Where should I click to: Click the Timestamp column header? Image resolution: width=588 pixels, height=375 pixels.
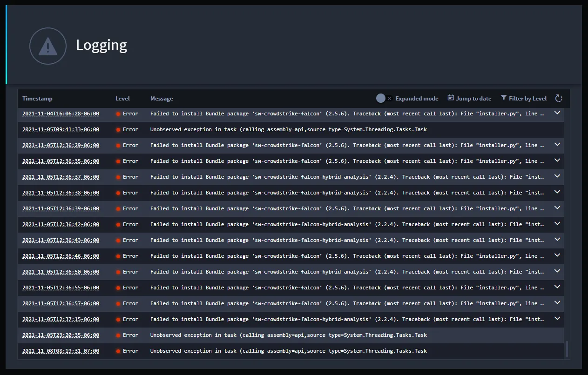pos(37,99)
